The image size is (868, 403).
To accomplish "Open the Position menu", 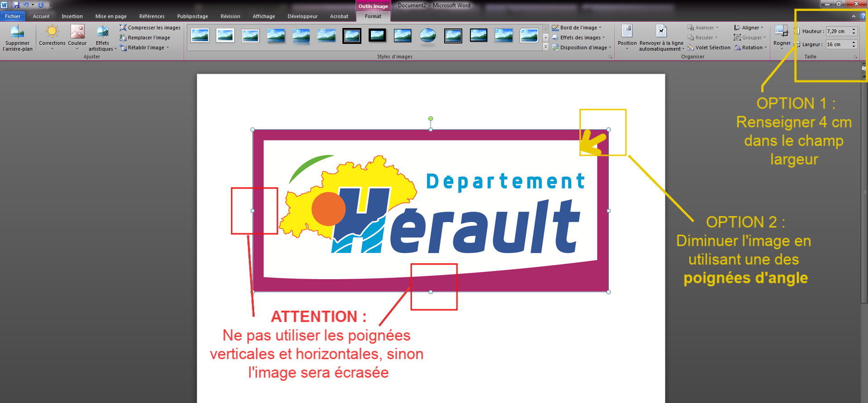I will [x=627, y=38].
